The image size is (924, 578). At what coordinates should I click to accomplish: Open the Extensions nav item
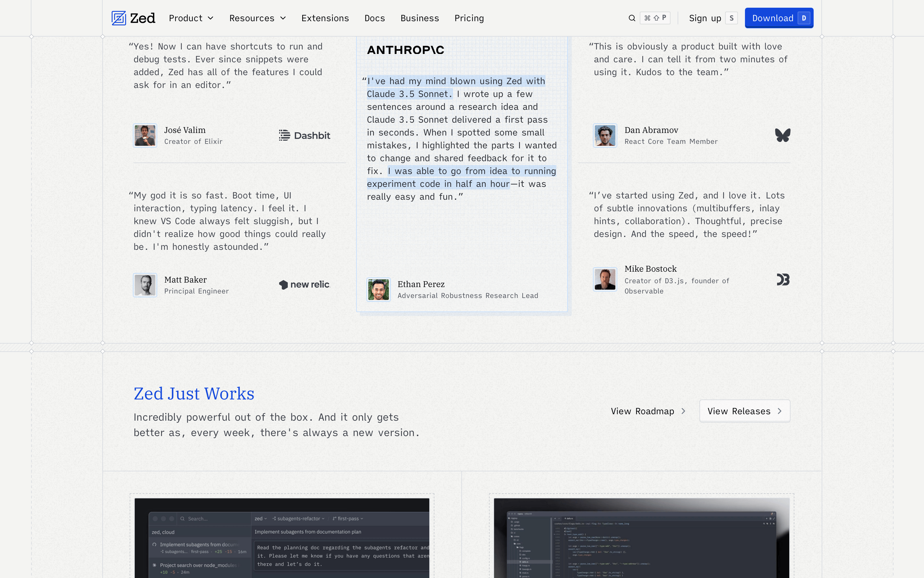[325, 18]
